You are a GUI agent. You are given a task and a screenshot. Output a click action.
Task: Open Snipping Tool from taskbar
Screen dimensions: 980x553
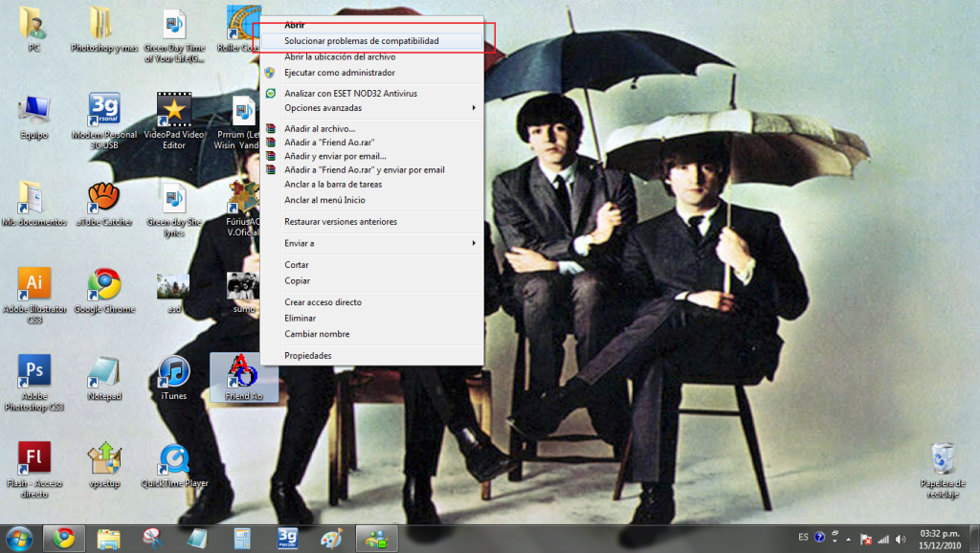coord(152,538)
